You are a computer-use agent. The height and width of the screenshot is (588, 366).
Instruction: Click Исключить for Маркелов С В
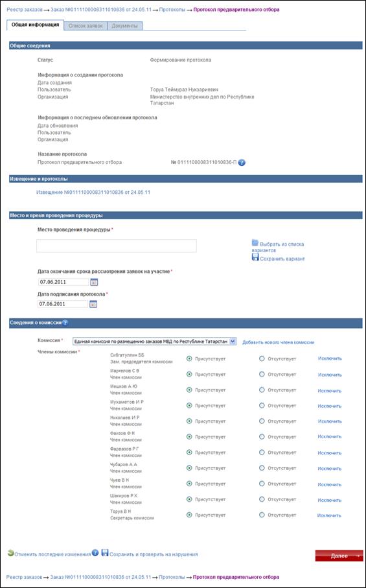pyautogui.click(x=330, y=375)
